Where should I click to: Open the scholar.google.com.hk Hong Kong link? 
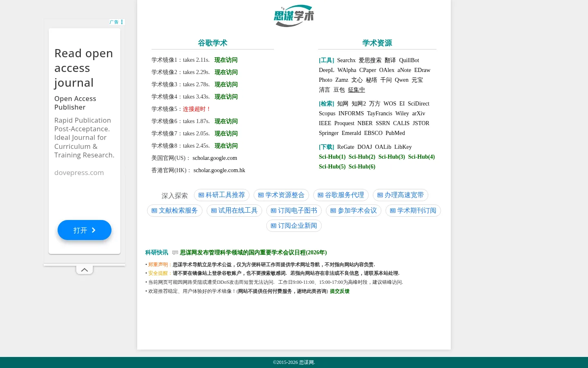[219, 171]
